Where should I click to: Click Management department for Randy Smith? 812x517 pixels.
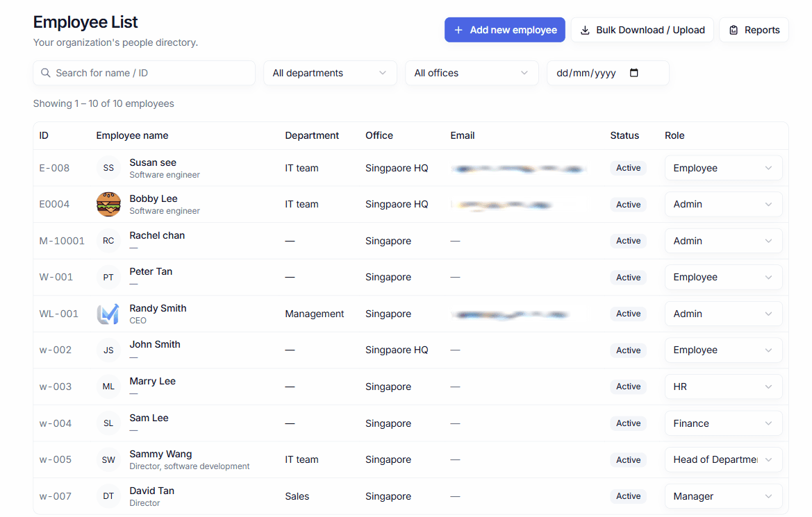tap(315, 314)
